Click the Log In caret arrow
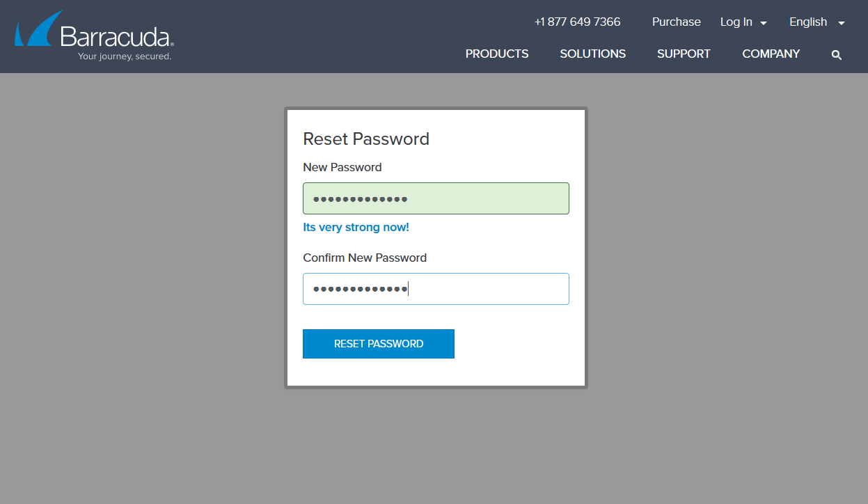The image size is (868, 504). click(x=764, y=23)
